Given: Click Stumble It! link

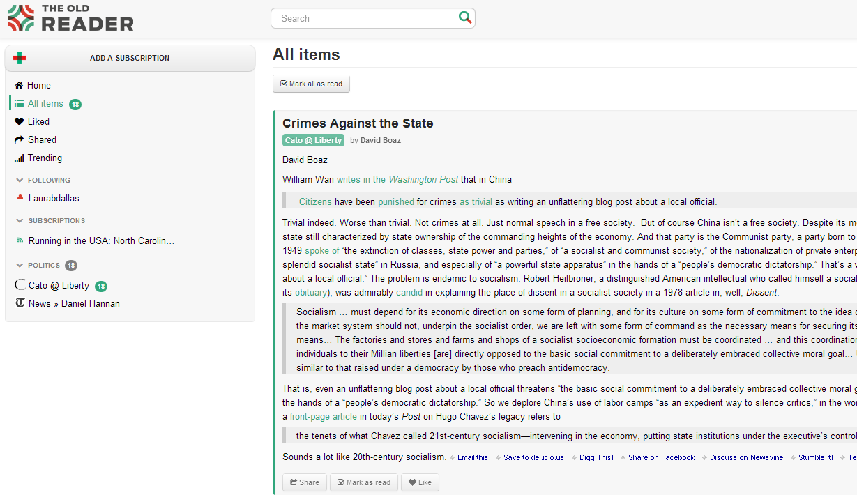Looking at the screenshot, I should (x=816, y=458).
